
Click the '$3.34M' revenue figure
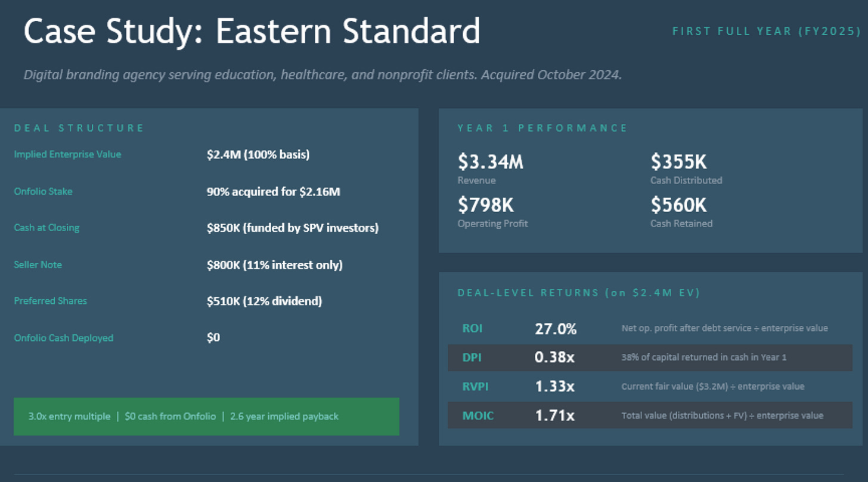[x=491, y=161]
